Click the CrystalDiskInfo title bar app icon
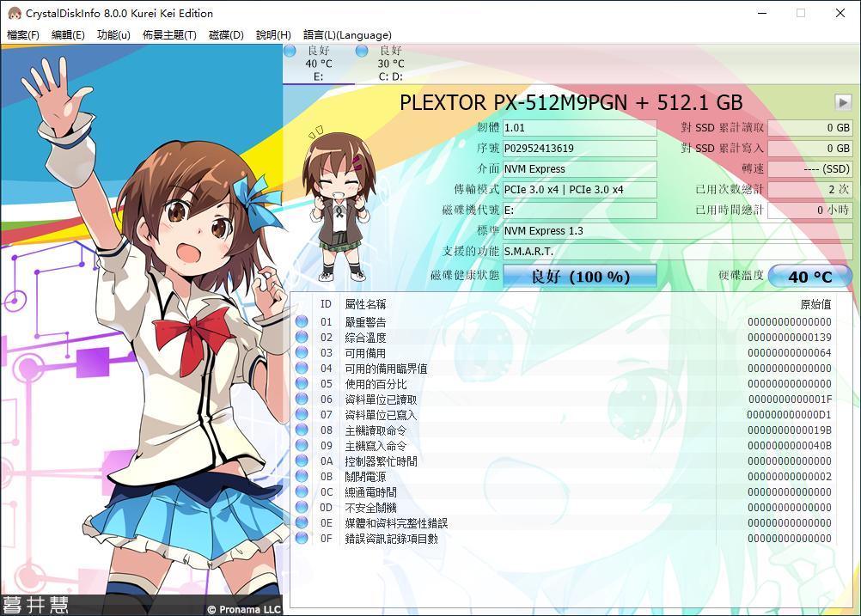The height and width of the screenshot is (616, 861). coord(13,13)
